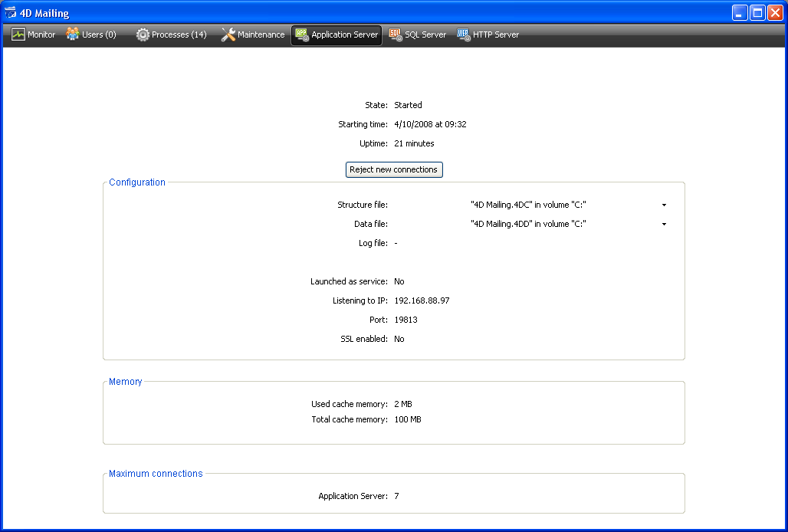Maximize the 4D Mailing window

coord(757,13)
